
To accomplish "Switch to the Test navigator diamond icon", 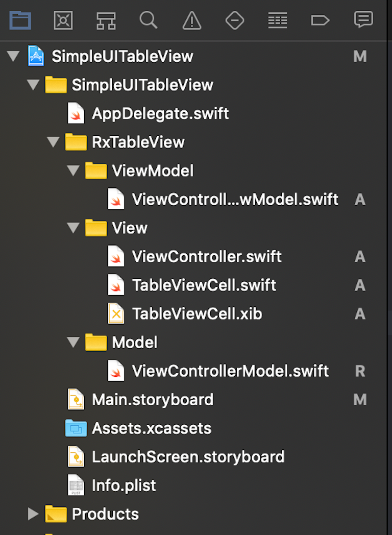I will [234, 20].
